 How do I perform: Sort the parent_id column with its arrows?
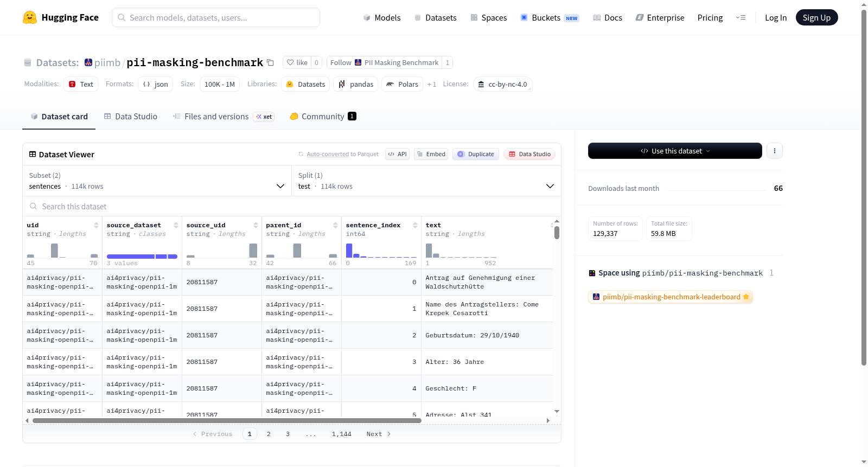pos(335,225)
